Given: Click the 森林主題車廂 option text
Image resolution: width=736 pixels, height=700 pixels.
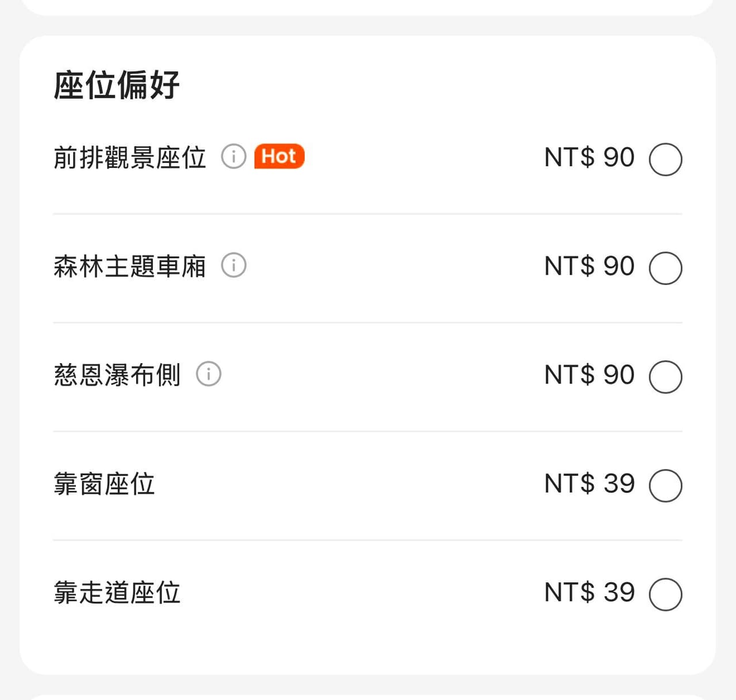Looking at the screenshot, I should 130,266.
